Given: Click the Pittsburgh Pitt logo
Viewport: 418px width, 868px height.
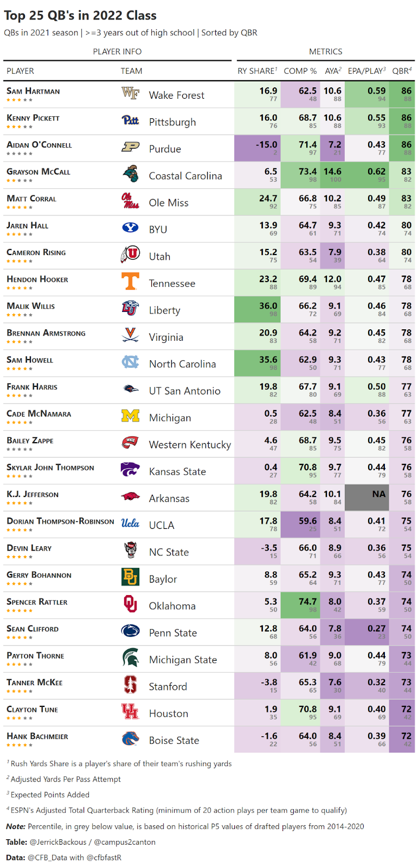Looking at the screenshot, I should click(x=130, y=120).
